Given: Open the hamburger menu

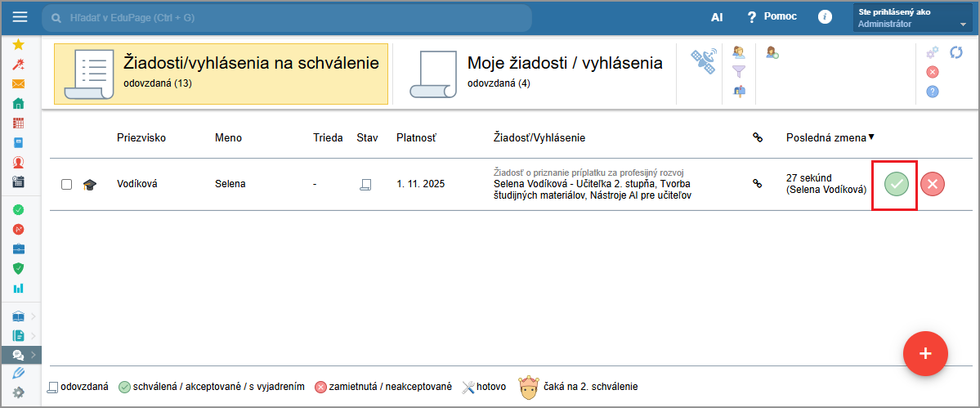Looking at the screenshot, I should [20, 17].
